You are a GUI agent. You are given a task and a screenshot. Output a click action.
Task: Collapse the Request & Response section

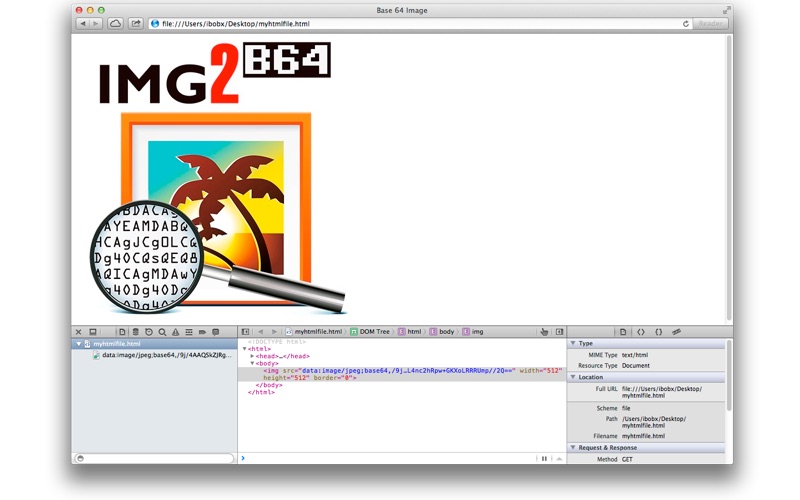[573, 447]
